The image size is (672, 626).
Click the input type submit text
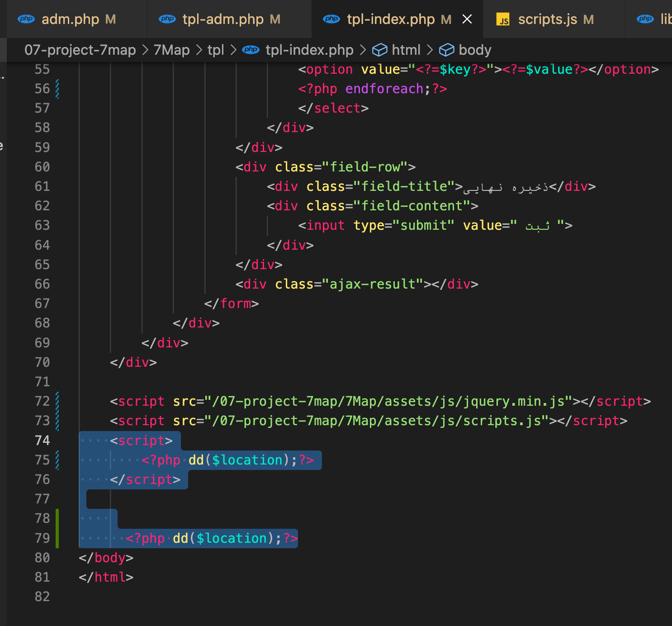coord(376,225)
